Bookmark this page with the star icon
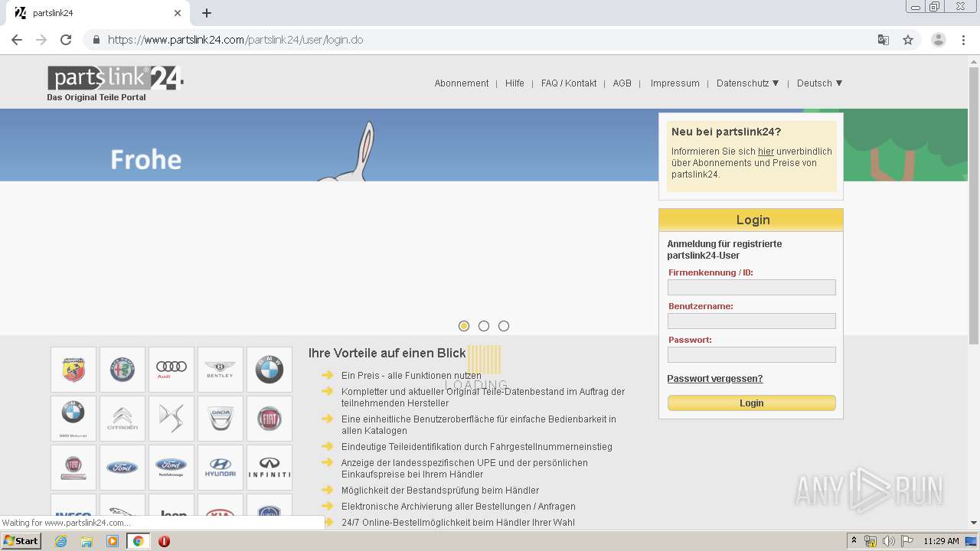 tap(908, 40)
